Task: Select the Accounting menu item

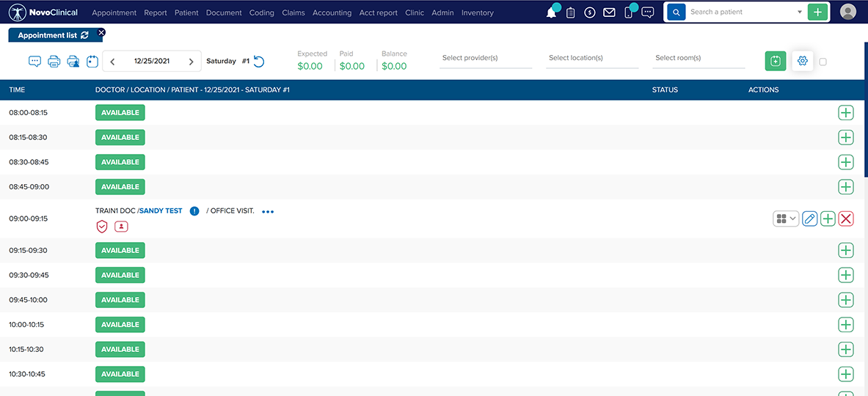Action: click(x=332, y=12)
